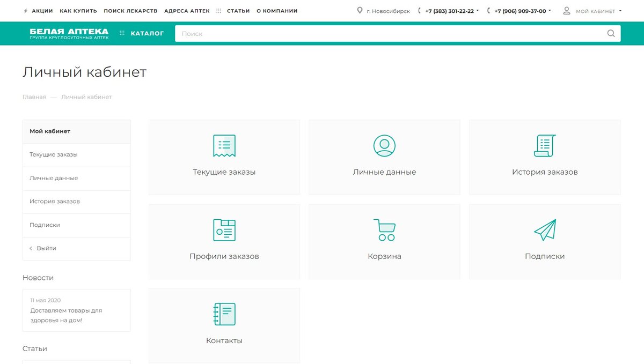The width and height of the screenshot is (644, 364).
Task: Click phone icon beside +7 (383) number
Action: tap(420, 11)
